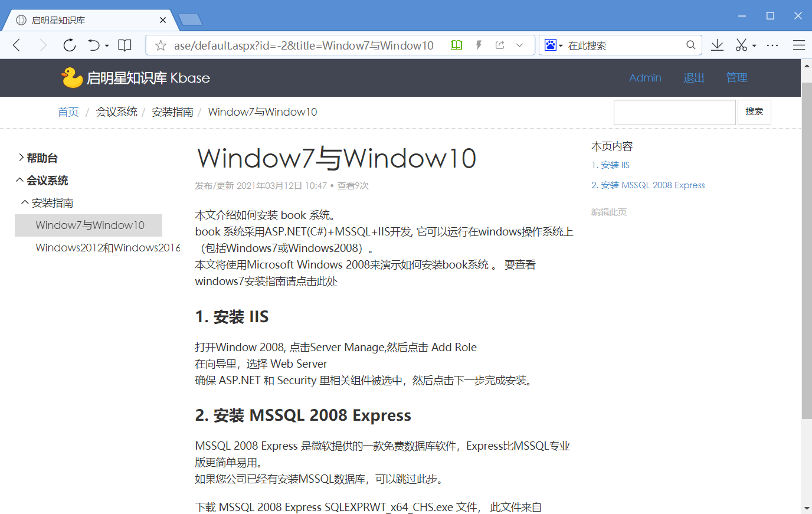The width and height of the screenshot is (812, 514).
Task: Click the undo close-tab arrow icon
Action: [93, 45]
